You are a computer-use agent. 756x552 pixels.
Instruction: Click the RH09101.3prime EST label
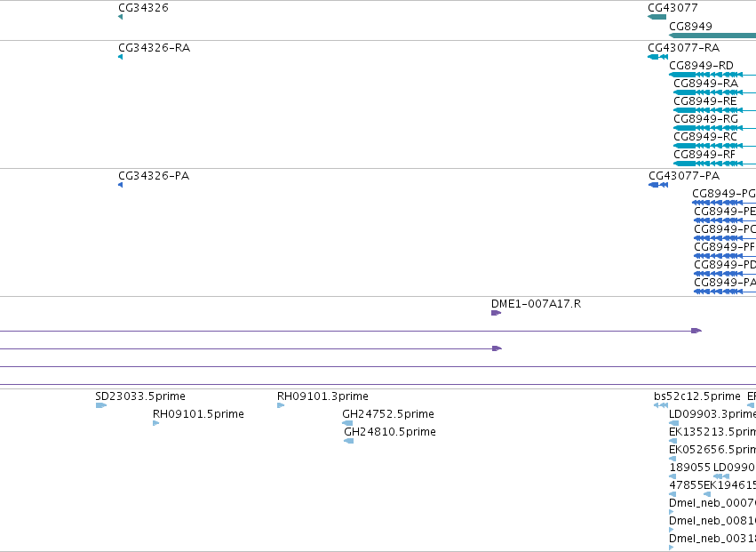(x=322, y=396)
